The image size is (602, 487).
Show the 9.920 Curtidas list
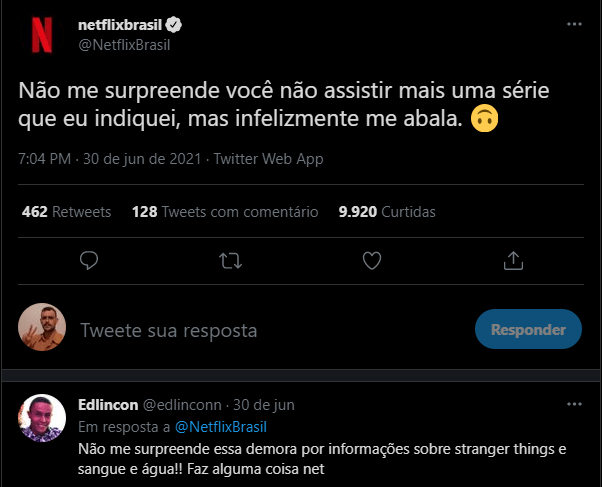(387, 212)
